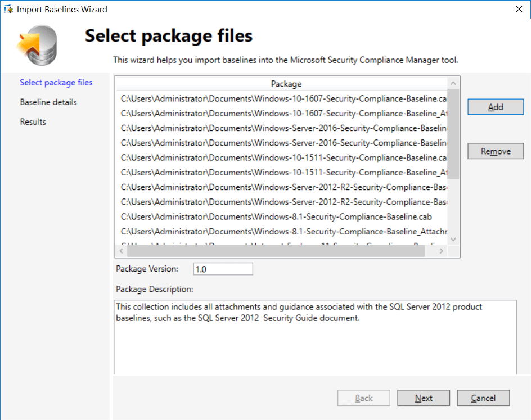Click the Remove package button
This screenshot has height=420, width=531.
pos(496,151)
